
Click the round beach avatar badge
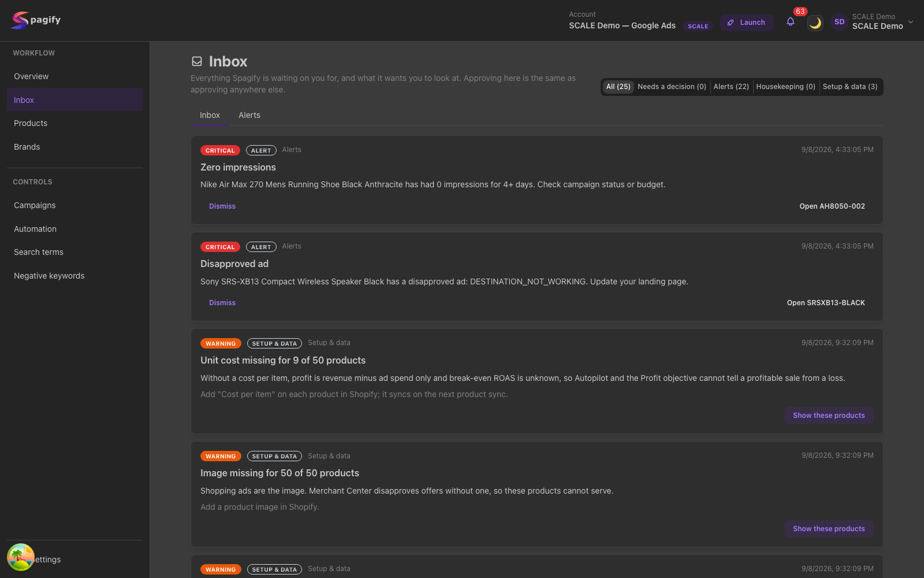(21, 557)
